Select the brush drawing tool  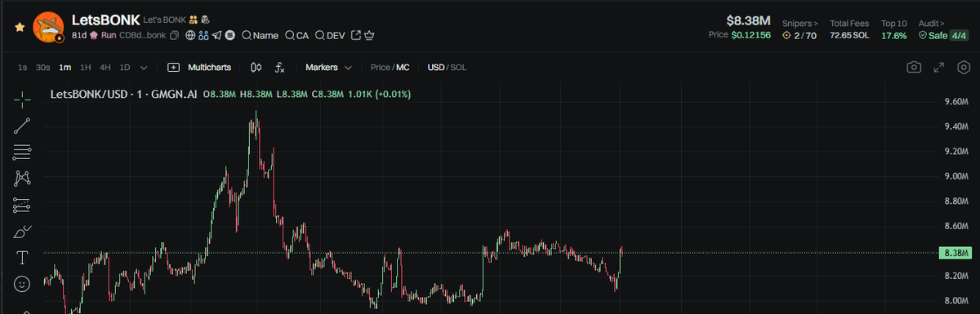point(22,232)
